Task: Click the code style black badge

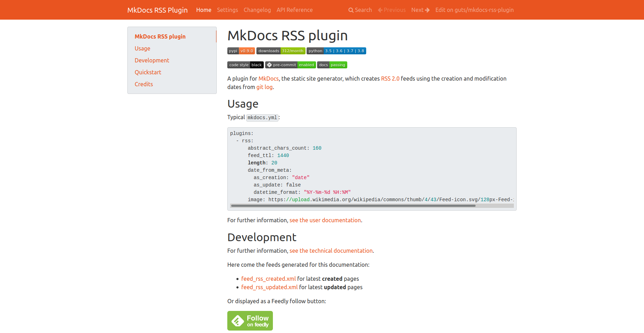Action: point(246,65)
